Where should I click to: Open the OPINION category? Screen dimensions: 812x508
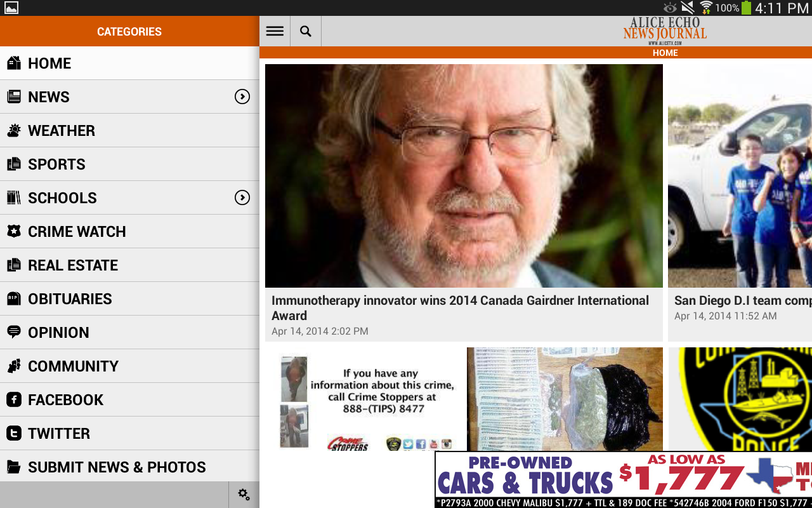[129, 332]
